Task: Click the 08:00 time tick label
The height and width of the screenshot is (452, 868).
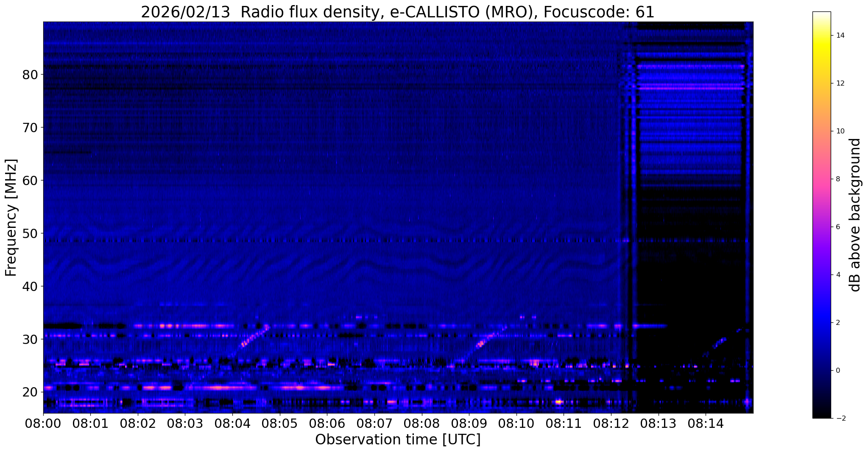Action: click(x=43, y=423)
